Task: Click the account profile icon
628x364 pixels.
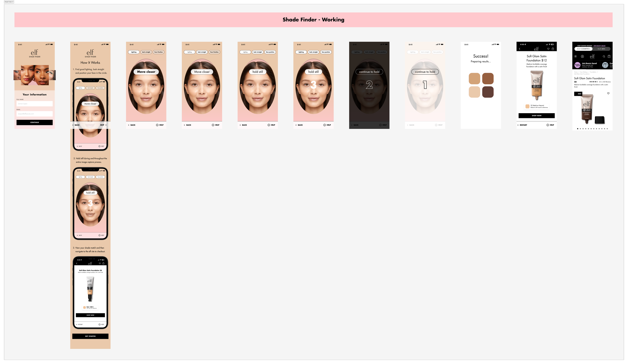Action: 582,56
